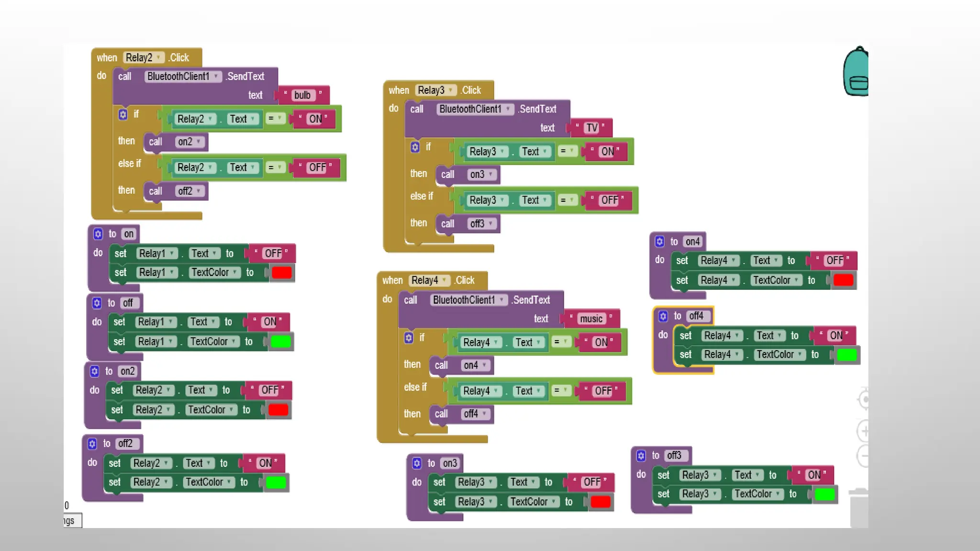Click mutator gear on Relay4 if block
Image resolution: width=980 pixels, height=551 pixels.
click(409, 338)
